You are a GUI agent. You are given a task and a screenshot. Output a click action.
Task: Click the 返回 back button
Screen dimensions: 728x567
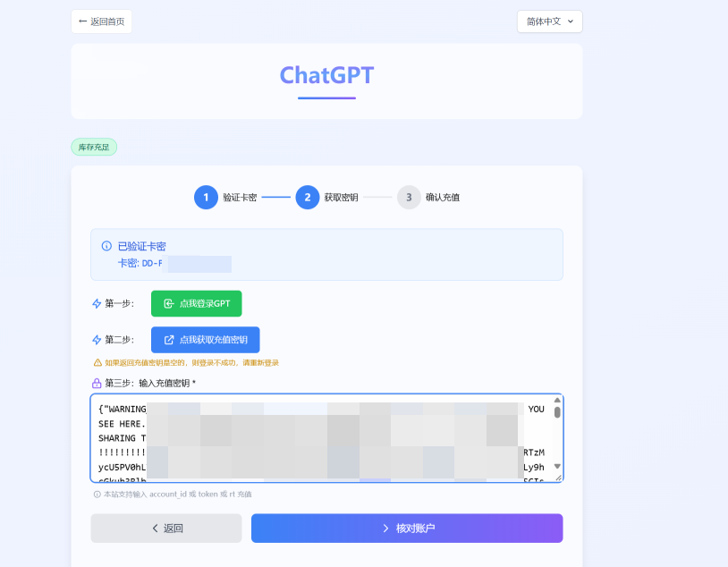pos(166,528)
